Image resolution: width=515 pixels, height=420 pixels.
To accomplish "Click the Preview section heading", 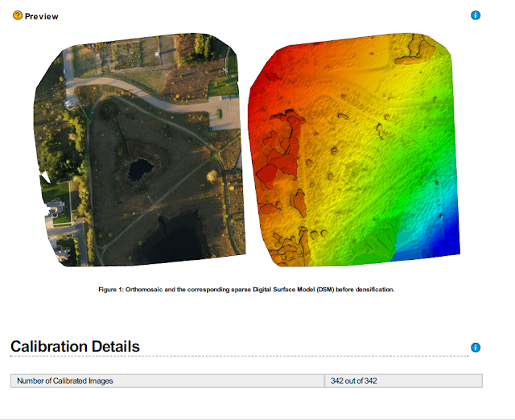I will [x=41, y=16].
